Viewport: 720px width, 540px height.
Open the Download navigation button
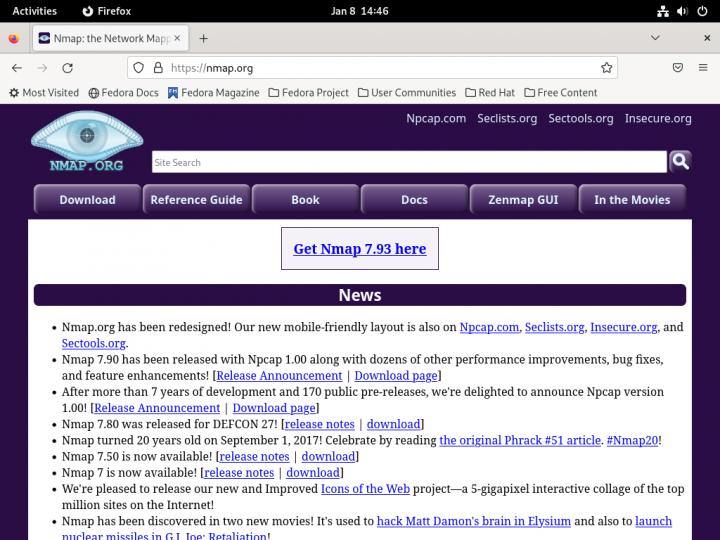[87, 199]
